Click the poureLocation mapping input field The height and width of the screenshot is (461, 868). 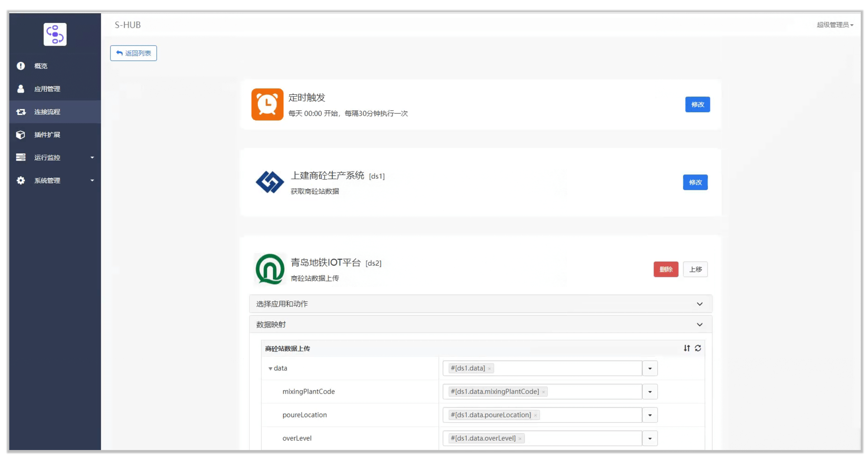pos(542,415)
